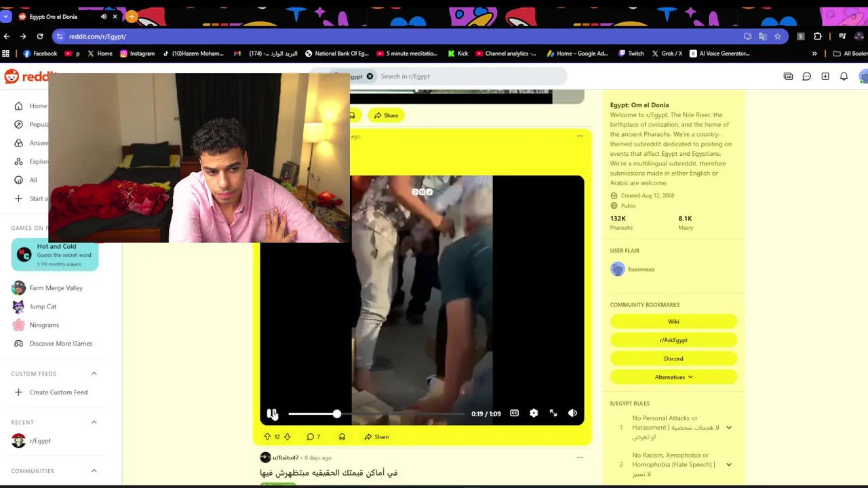Create a new post with the plus icon
868x488 pixels.
pyautogui.click(x=825, y=77)
